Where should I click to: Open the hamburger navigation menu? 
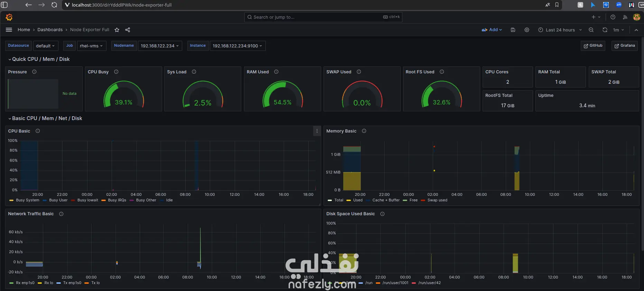9,30
